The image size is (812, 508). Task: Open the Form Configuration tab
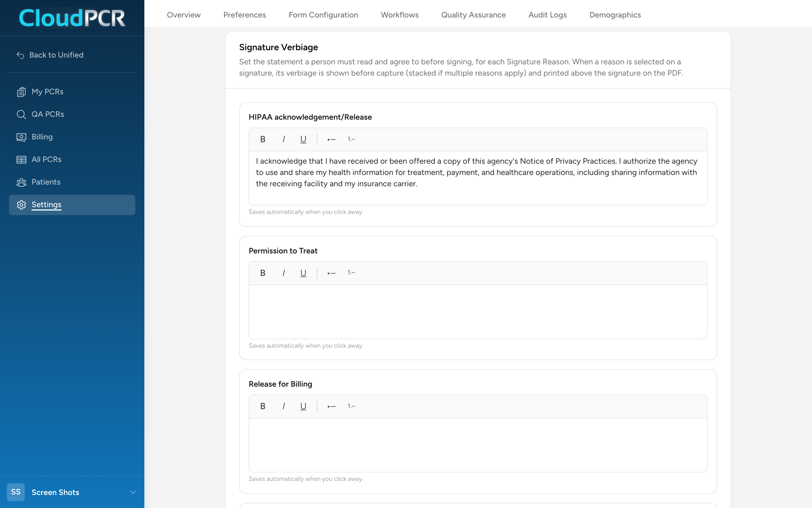click(323, 15)
